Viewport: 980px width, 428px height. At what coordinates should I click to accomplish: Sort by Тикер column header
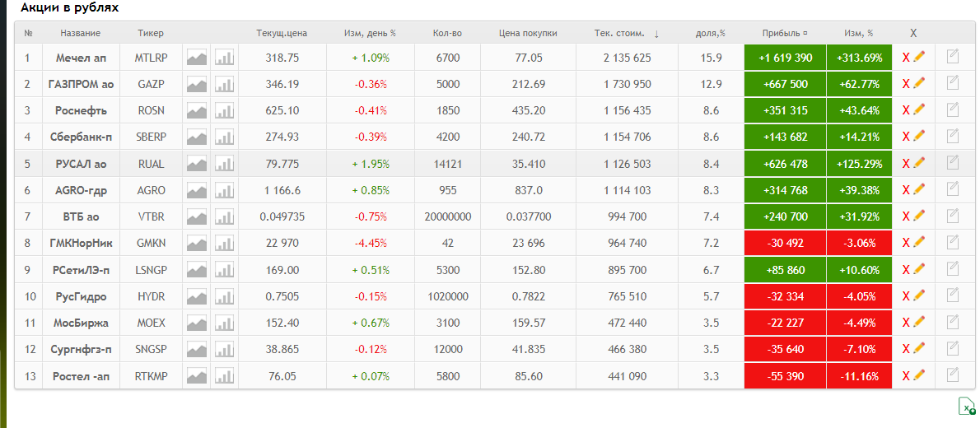coord(150,33)
